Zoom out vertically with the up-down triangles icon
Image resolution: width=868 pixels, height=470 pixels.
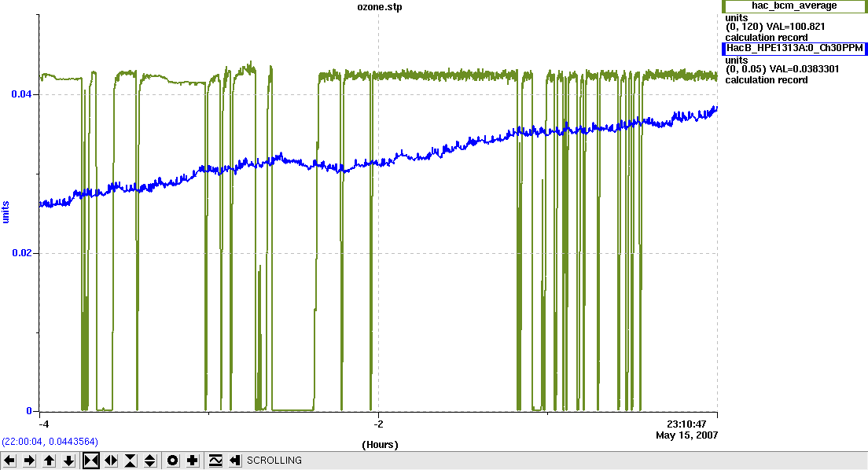(x=150, y=460)
